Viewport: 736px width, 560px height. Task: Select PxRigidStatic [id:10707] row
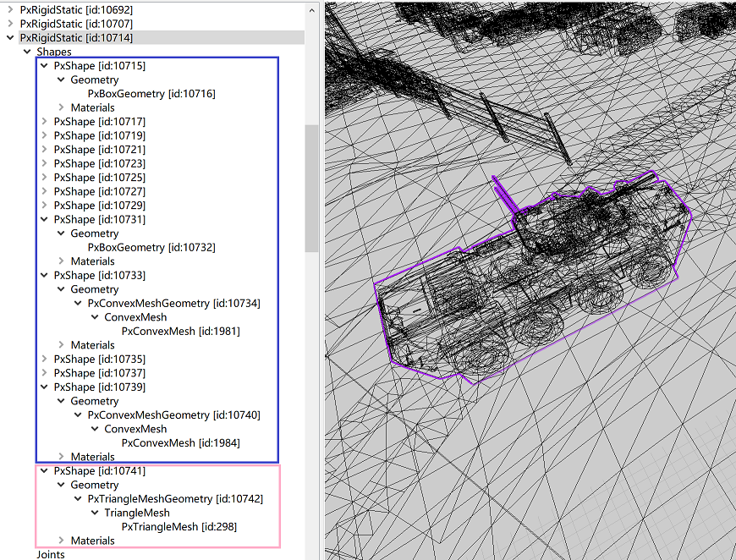coord(76,24)
